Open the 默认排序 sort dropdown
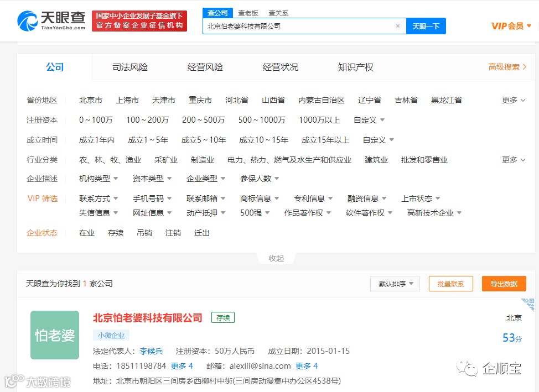Image resolution: width=539 pixels, height=392 pixels. [x=395, y=284]
